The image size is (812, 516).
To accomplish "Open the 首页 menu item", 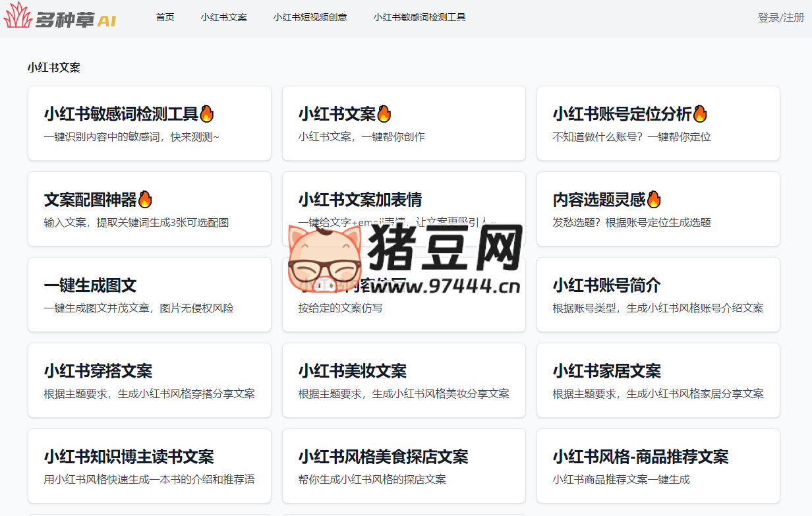I will pos(165,17).
